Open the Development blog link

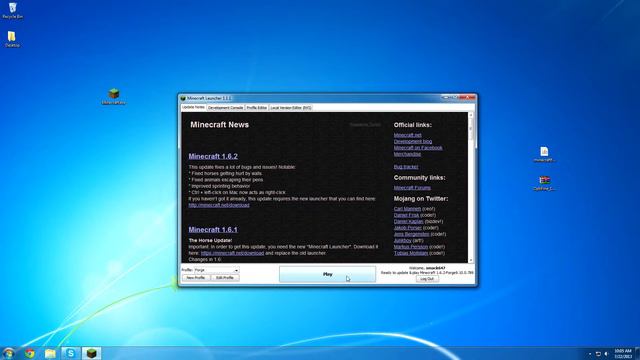point(413,142)
